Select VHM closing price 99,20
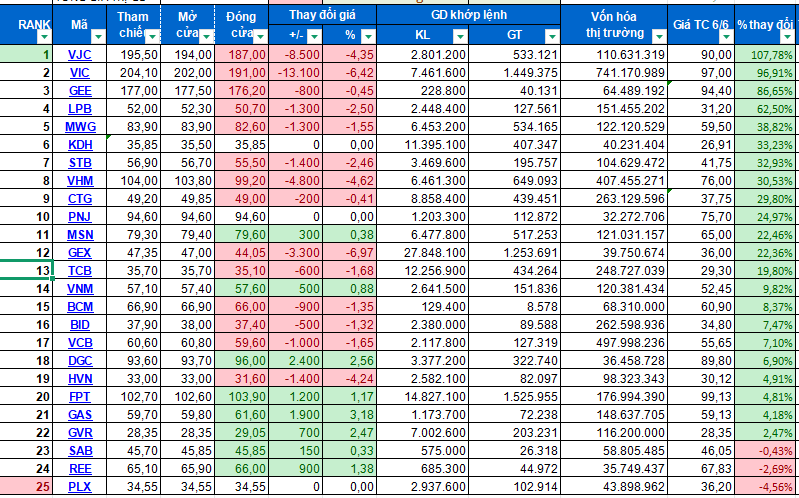The width and height of the screenshot is (799, 498). [x=242, y=180]
